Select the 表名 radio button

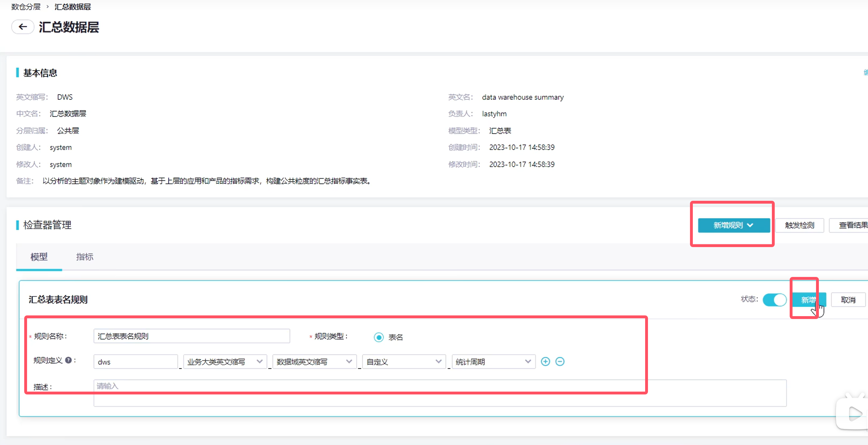(379, 337)
